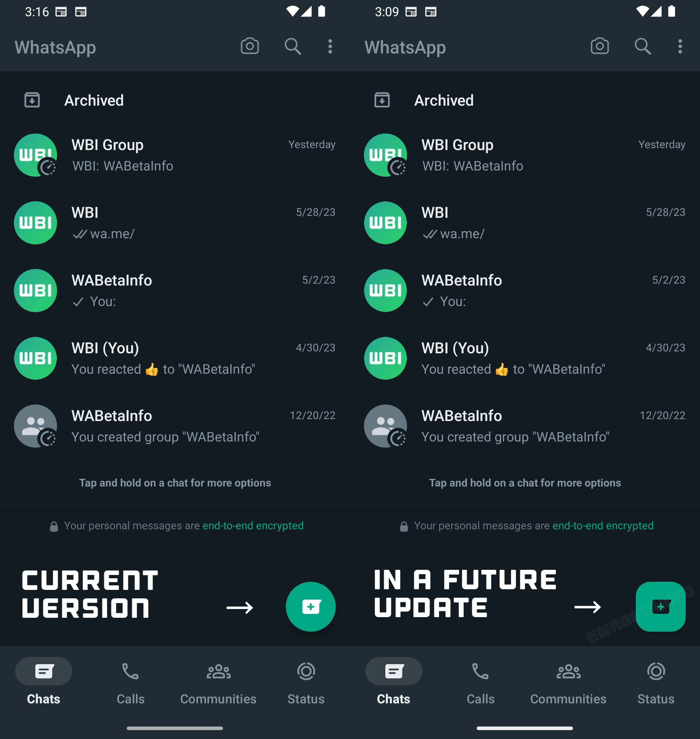Open end-to-end encrypted link on left
Screen dimensions: 700x739
[x=253, y=525]
